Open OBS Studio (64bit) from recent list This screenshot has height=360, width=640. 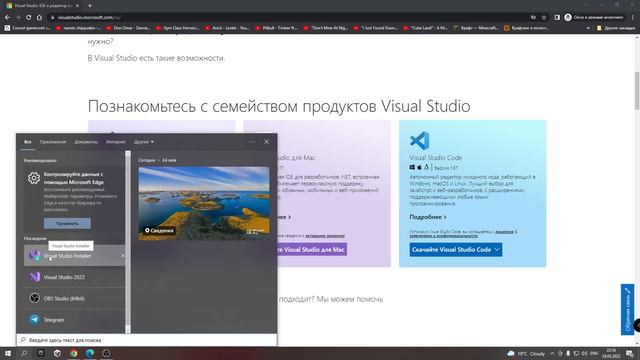click(74, 298)
